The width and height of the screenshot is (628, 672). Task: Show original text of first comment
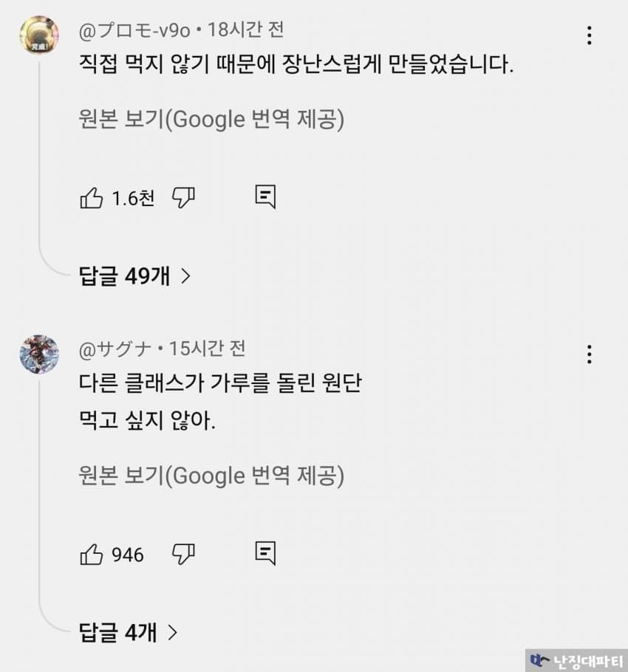click(211, 120)
